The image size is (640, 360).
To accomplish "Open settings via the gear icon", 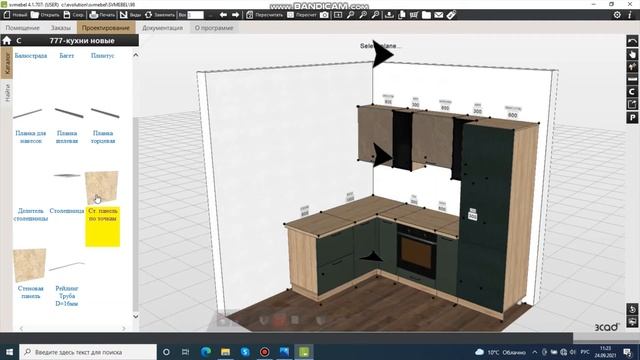I will 617,15.
